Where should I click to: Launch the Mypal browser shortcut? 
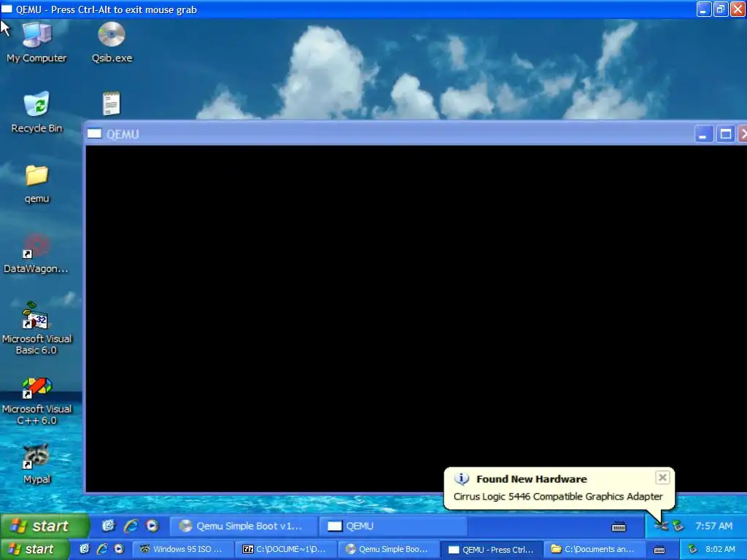pyautogui.click(x=36, y=464)
